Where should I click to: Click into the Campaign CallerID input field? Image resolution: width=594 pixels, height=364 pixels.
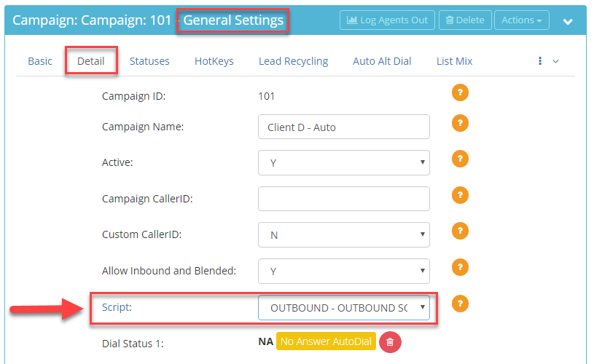(x=343, y=199)
